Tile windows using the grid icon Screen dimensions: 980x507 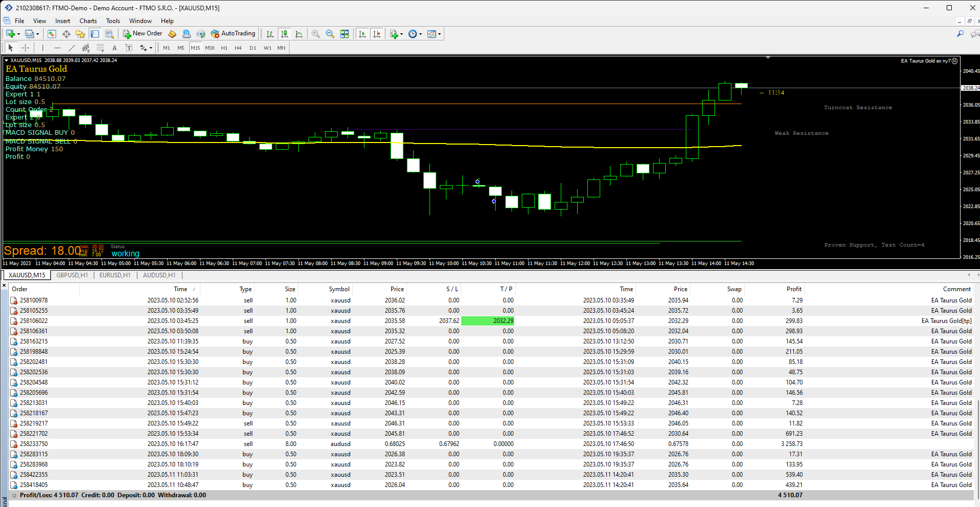click(x=344, y=34)
